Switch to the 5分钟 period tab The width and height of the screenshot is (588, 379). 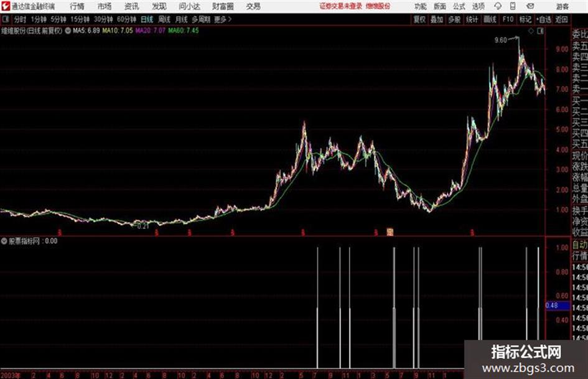coord(58,19)
